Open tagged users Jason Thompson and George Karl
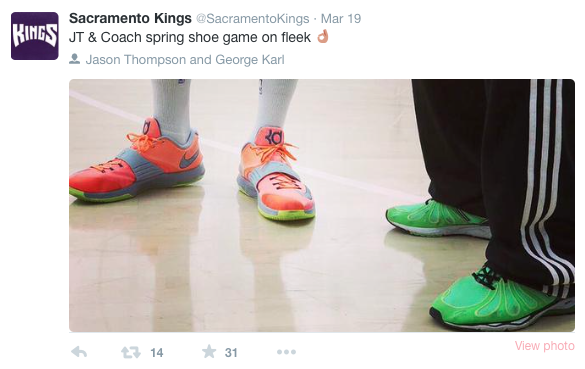 [185, 59]
